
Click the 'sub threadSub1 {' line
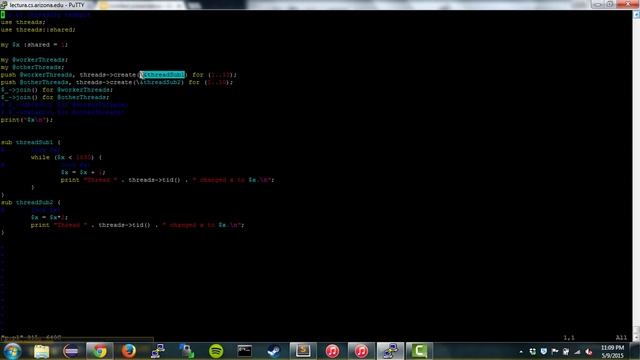click(x=31, y=142)
